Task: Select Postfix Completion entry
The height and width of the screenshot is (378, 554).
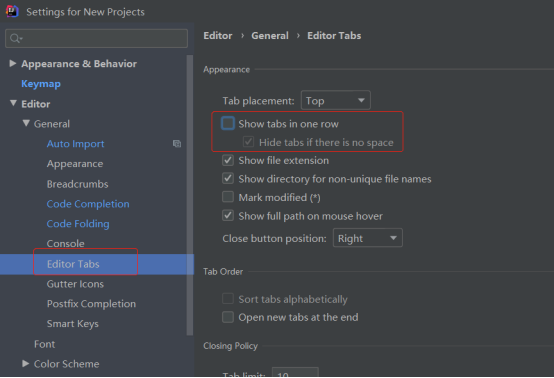Action: coord(91,304)
